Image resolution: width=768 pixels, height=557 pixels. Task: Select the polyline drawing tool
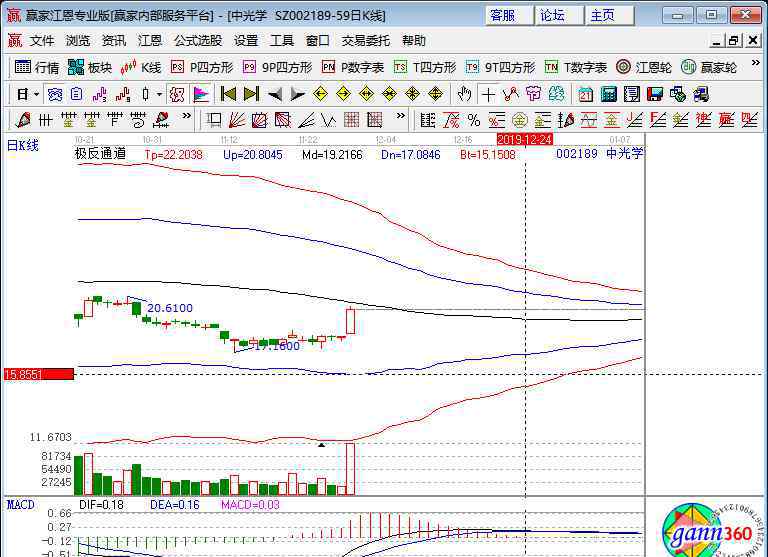(x=511, y=94)
